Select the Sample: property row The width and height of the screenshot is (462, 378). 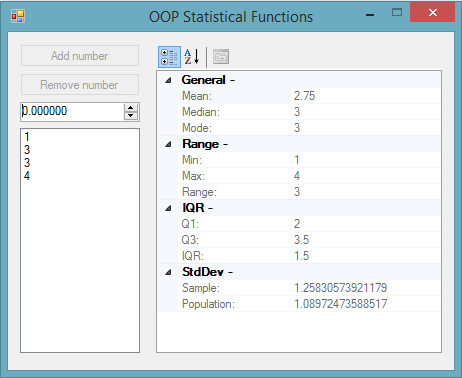coord(309,288)
